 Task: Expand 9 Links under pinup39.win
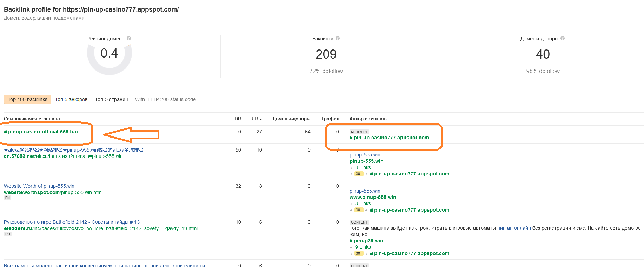pos(363,247)
